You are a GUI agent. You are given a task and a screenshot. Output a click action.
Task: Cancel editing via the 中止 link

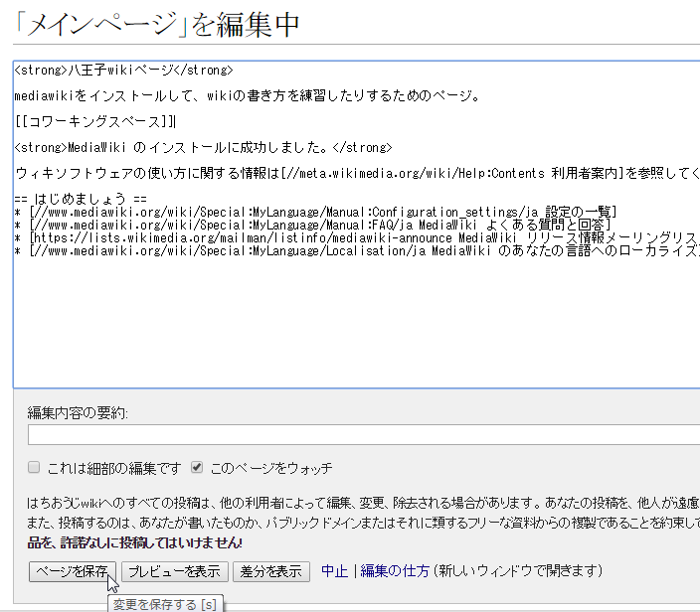[334, 571]
